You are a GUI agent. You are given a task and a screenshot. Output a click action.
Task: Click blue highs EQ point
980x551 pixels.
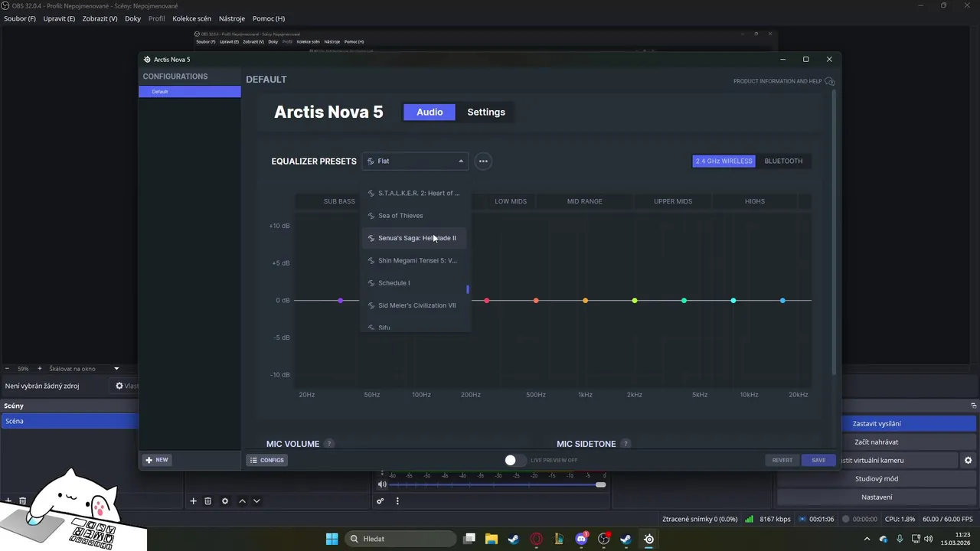coord(782,301)
